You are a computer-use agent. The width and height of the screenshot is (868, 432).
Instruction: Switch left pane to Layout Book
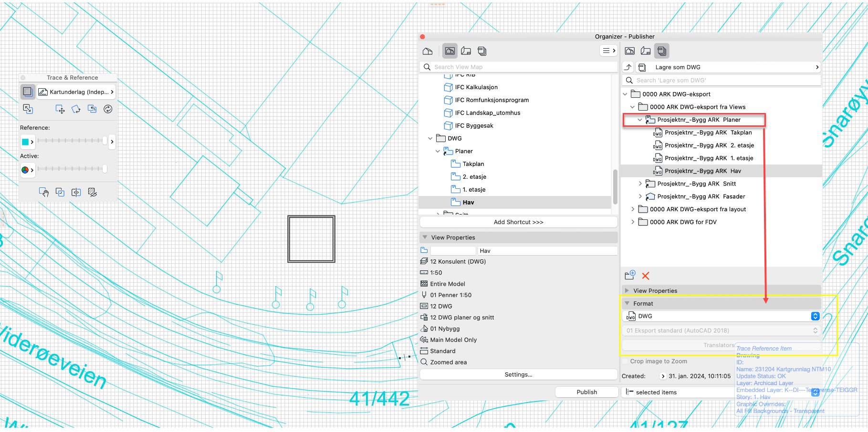(466, 51)
